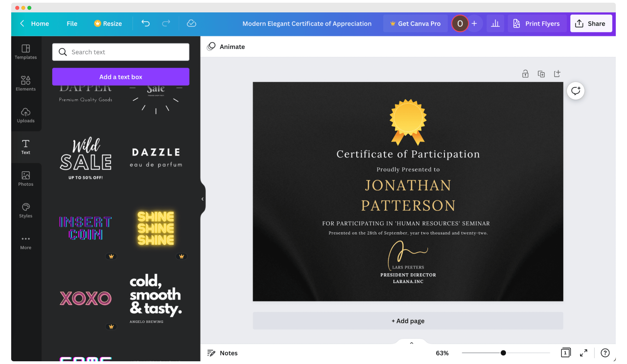Screen dimensions: 627x364
Task: Click the undo arrow icon
Action: [x=145, y=23]
